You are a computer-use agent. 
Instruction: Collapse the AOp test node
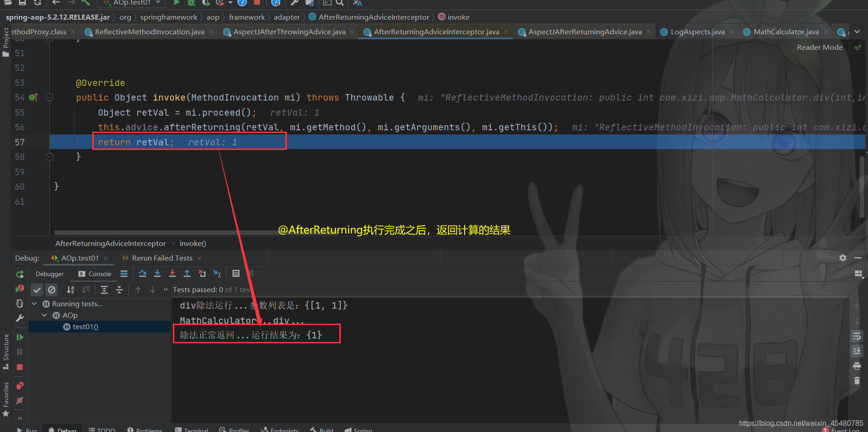(x=44, y=315)
